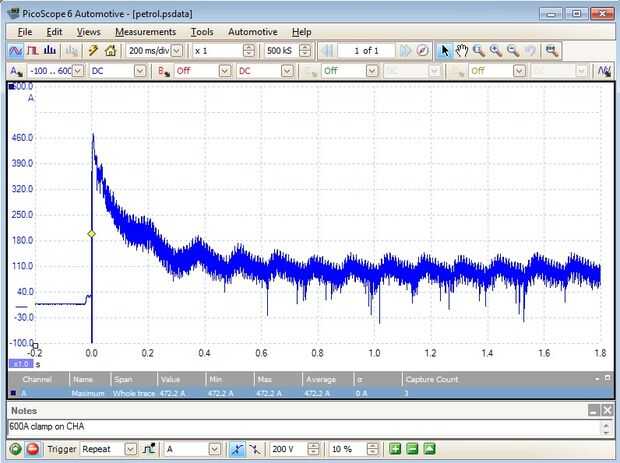Open the Views menu
This screenshot has width=620, height=463.
[89, 32]
